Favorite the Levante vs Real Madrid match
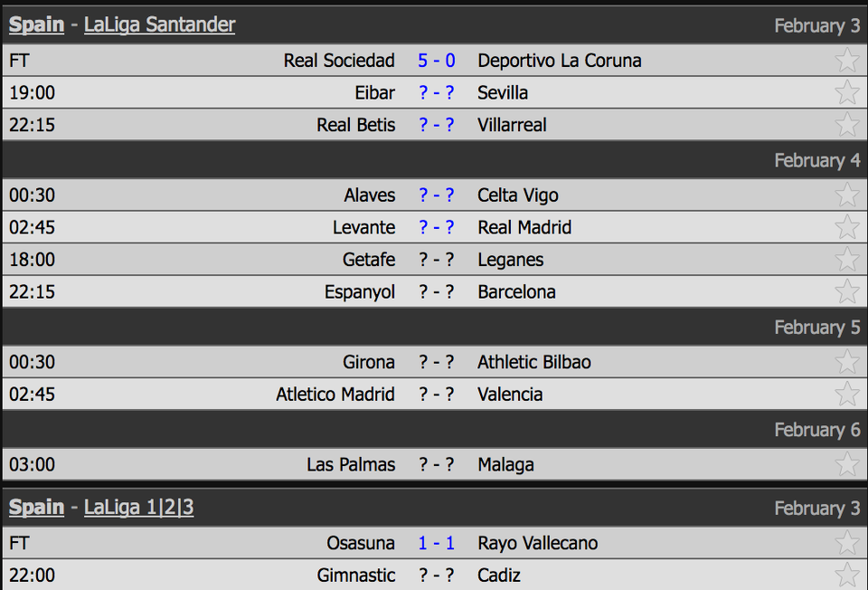The width and height of the screenshot is (868, 590). pyautogui.click(x=847, y=227)
